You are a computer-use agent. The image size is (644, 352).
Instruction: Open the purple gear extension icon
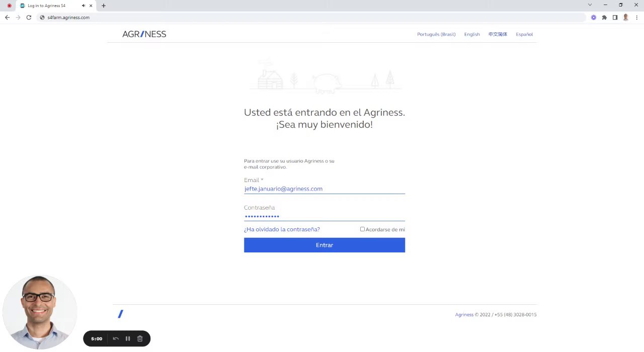point(594,17)
